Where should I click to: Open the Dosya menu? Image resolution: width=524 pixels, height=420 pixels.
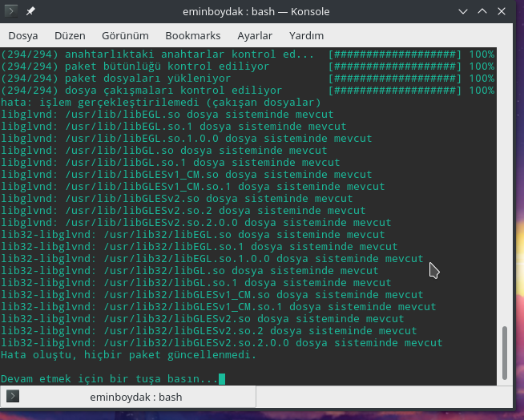tap(23, 35)
